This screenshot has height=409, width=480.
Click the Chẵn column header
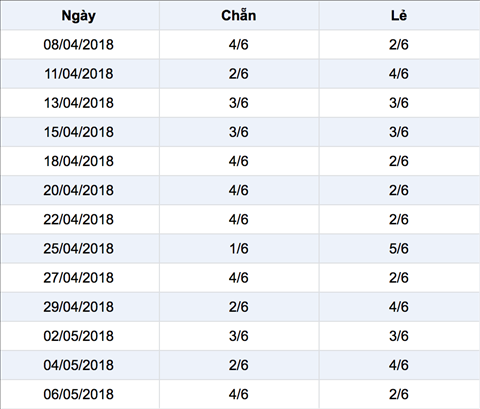pos(239,16)
